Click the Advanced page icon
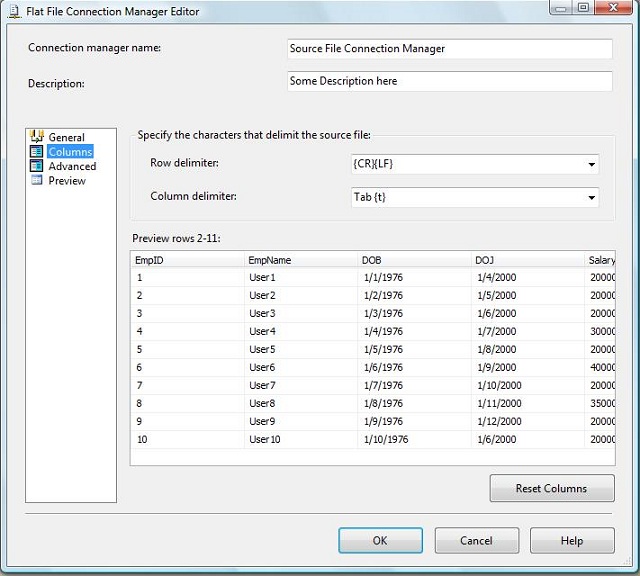This screenshot has width=640, height=576. click(38, 166)
